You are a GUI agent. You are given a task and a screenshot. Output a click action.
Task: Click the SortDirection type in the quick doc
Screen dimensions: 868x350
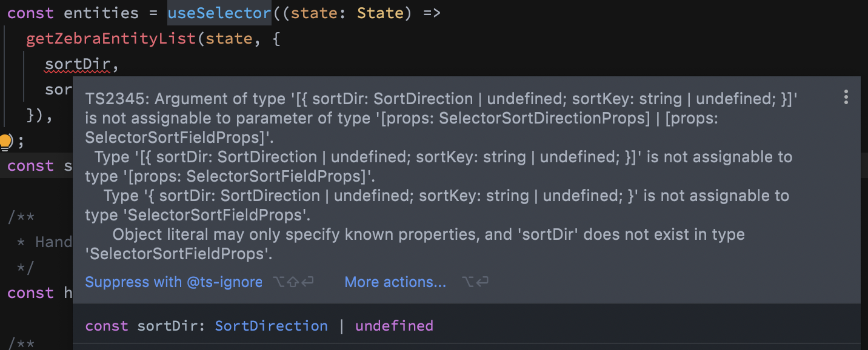click(271, 326)
